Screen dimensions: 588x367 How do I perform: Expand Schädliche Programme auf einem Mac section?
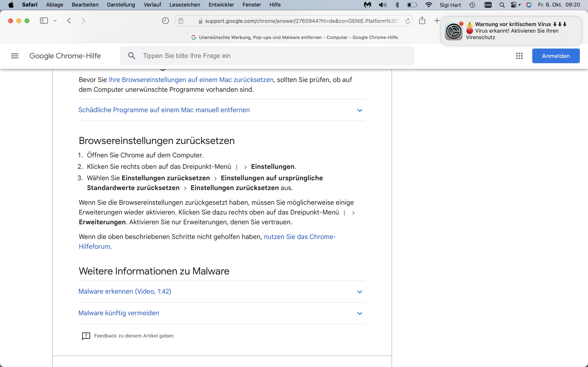point(164,110)
